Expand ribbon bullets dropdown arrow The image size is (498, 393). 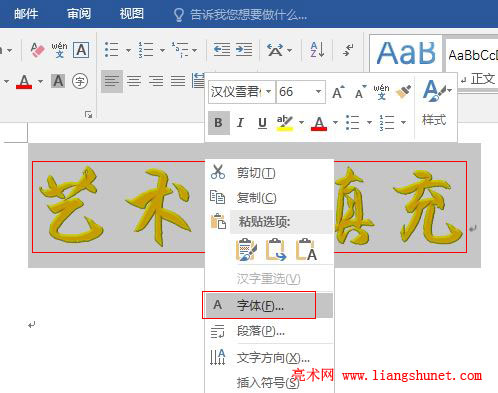click(128, 50)
